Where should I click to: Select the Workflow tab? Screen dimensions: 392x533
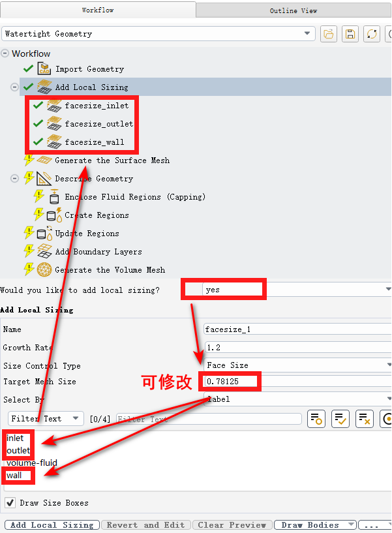click(98, 10)
